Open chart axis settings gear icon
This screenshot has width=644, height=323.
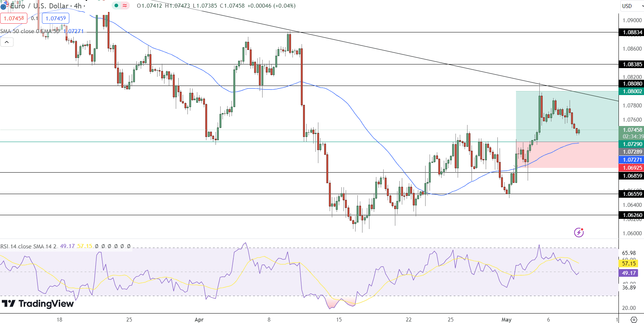634,319
